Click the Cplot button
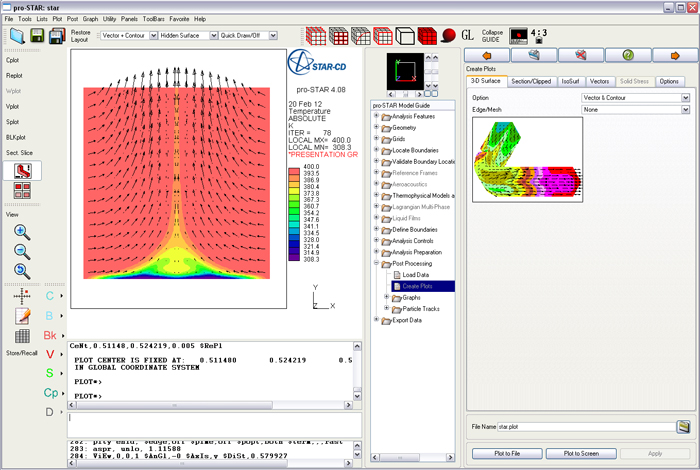Screen dimensions: 700x470 (x=12, y=60)
